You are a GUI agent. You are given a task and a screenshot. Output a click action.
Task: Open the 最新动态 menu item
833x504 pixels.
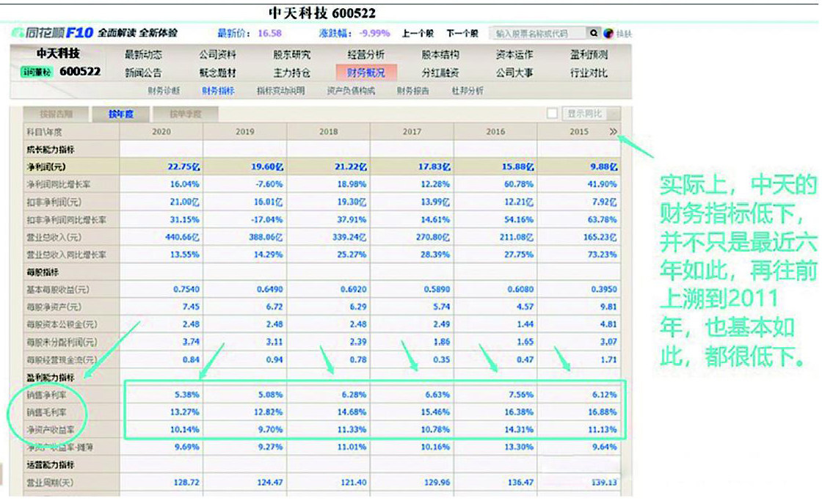[x=143, y=54]
